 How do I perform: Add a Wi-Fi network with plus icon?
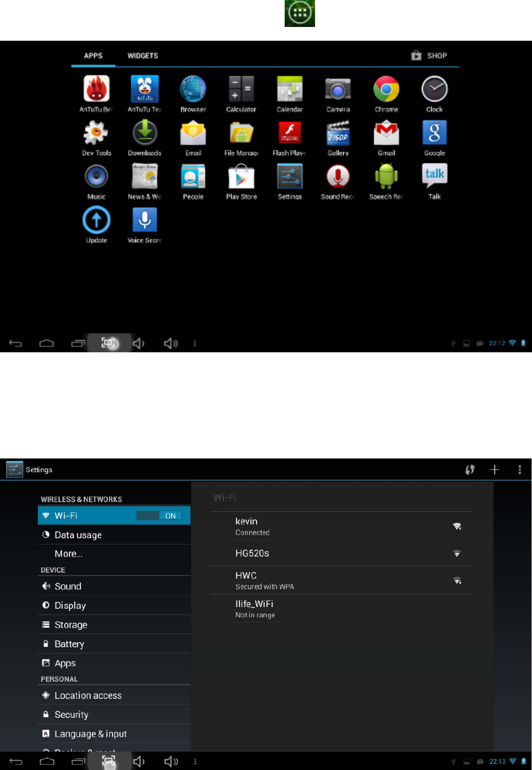pos(495,469)
